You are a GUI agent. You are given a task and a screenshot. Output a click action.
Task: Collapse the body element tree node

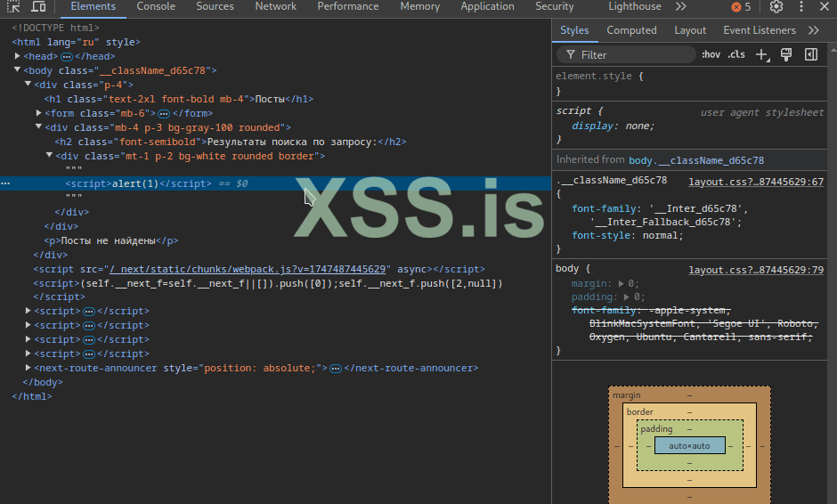(x=18, y=70)
